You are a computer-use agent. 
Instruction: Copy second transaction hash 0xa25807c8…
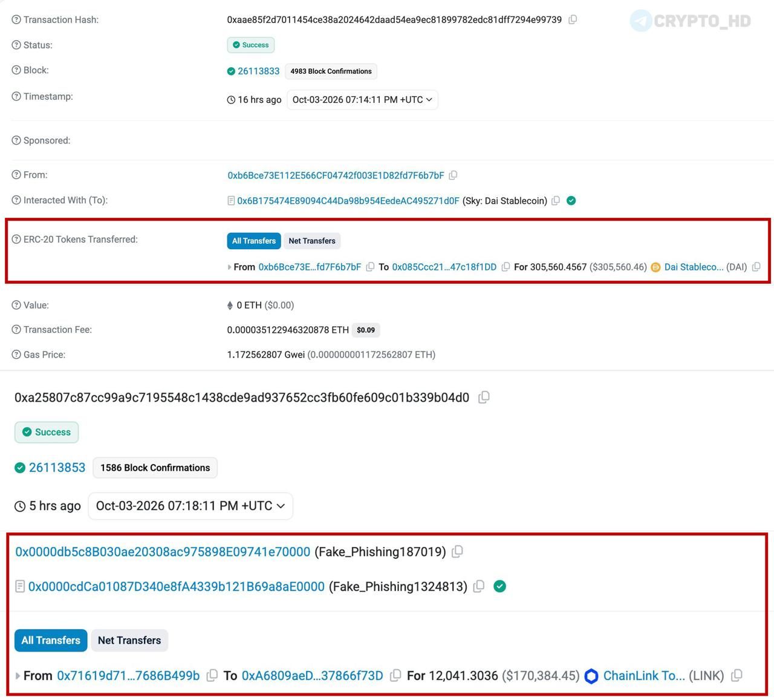point(484,397)
